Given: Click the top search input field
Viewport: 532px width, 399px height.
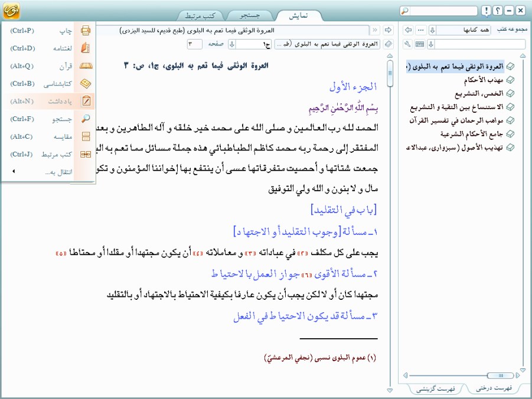Looking at the screenshot, I should [x=443, y=11].
